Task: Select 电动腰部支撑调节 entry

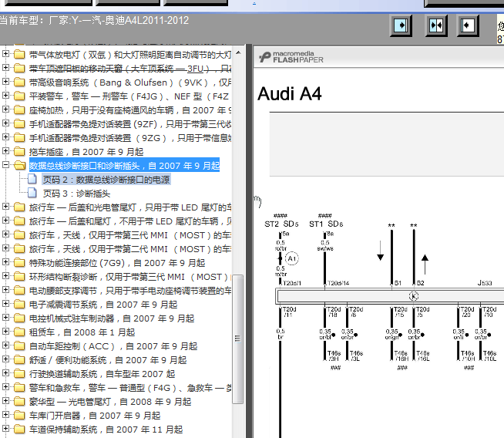Action: pos(130,291)
